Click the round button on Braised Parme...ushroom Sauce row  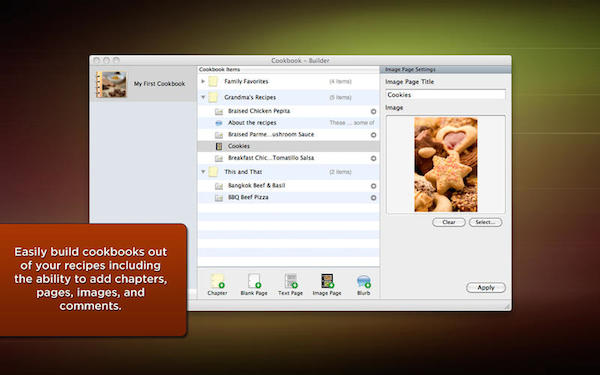pyautogui.click(x=373, y=135)
